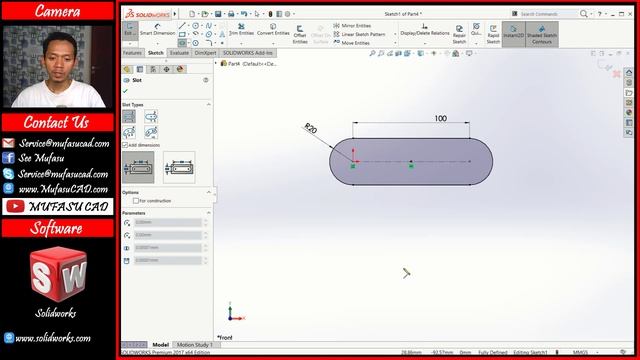The image size is (640, 360).
Task: Click Trim Entities tool
Action: (241, 29)
